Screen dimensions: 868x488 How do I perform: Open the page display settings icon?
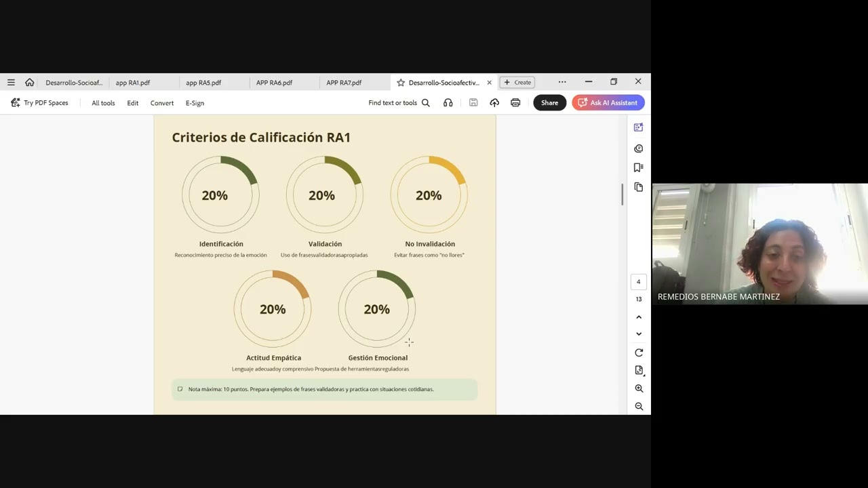tap(638, 370)
